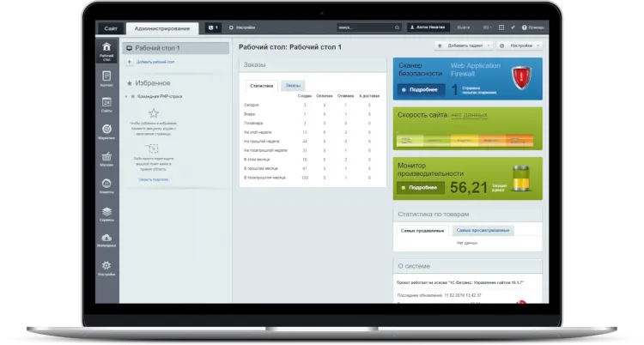This screenshot has width=644, height=345.
Task: Click the notifications counter in top bar
Action: pos(213,27)
